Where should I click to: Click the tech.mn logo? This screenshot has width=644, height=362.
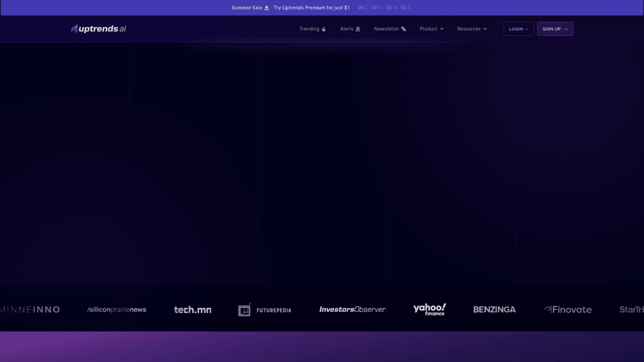[192, 310]
